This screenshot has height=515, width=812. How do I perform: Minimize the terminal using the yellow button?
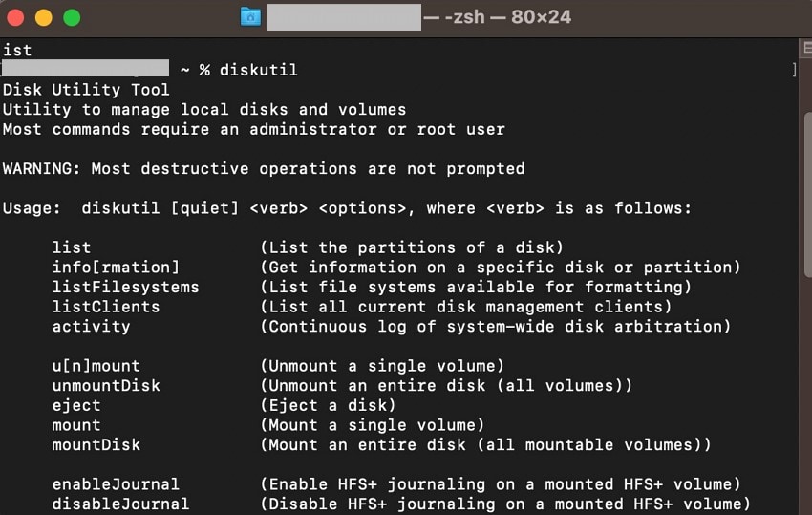pos(44,17)
